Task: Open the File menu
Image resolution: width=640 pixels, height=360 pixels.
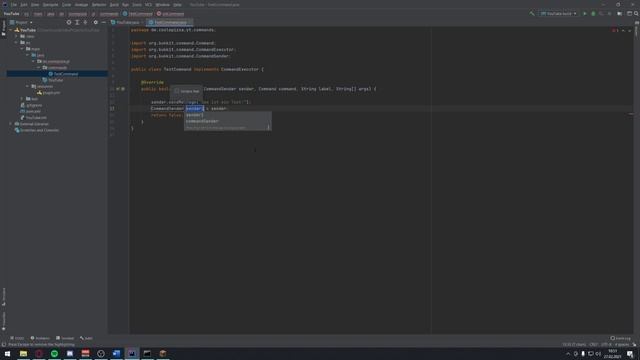Action: click(x=14, y=4)
